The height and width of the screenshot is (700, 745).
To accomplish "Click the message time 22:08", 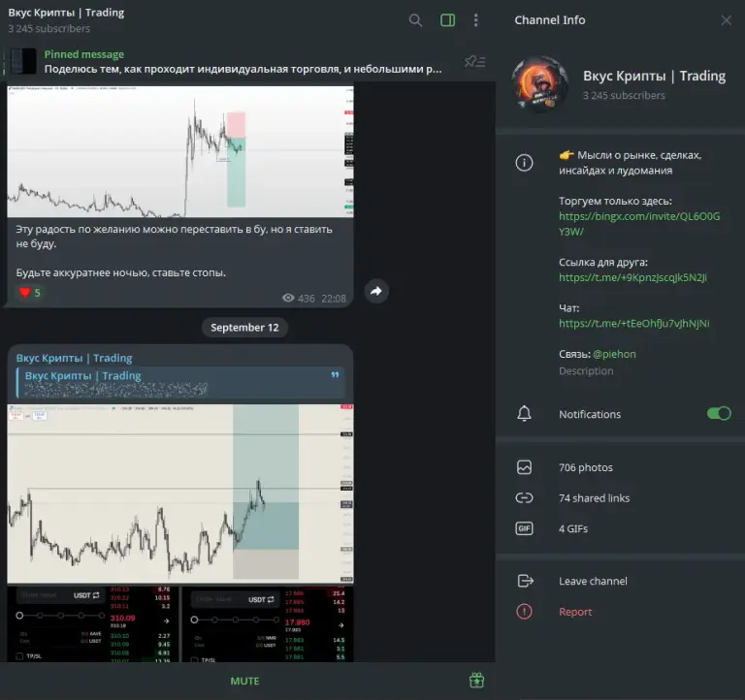I will coord(334,299).
